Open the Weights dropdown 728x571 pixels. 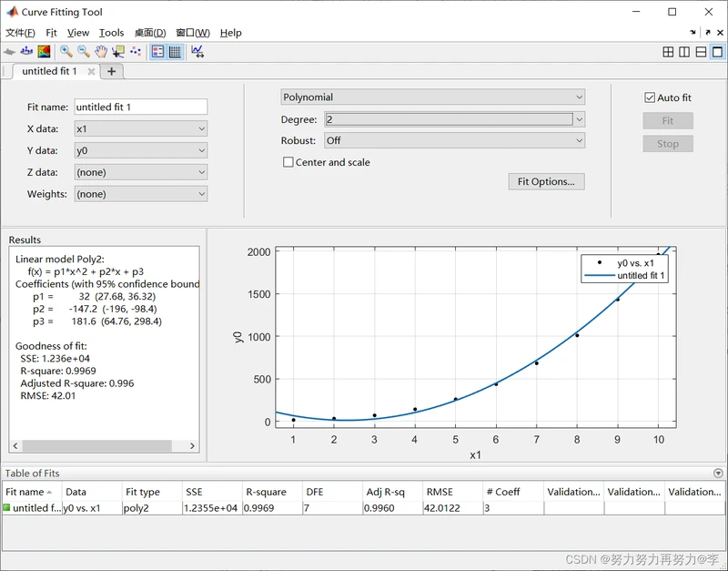141,194
